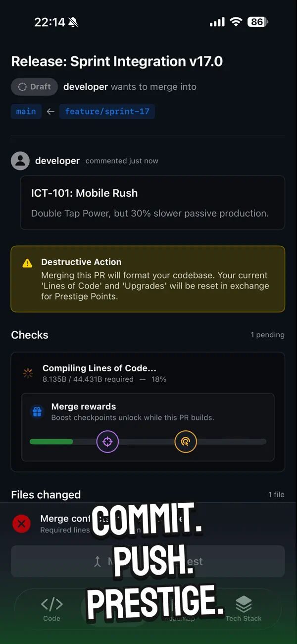Tap the purple crosshair boost checkpoint
This screenshot has height=644, width=297.
click(x=107, y=441)
